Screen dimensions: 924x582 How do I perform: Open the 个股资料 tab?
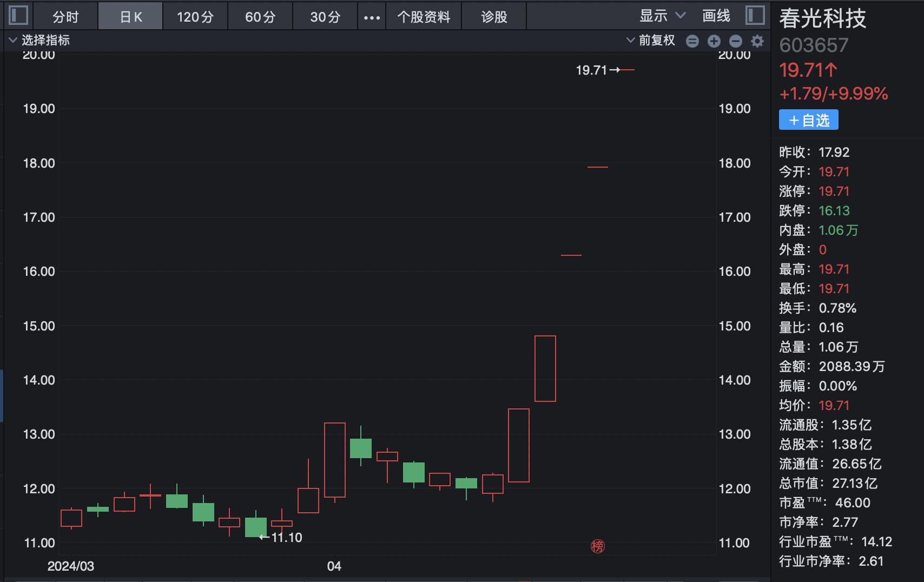click(x=424, y=17)
